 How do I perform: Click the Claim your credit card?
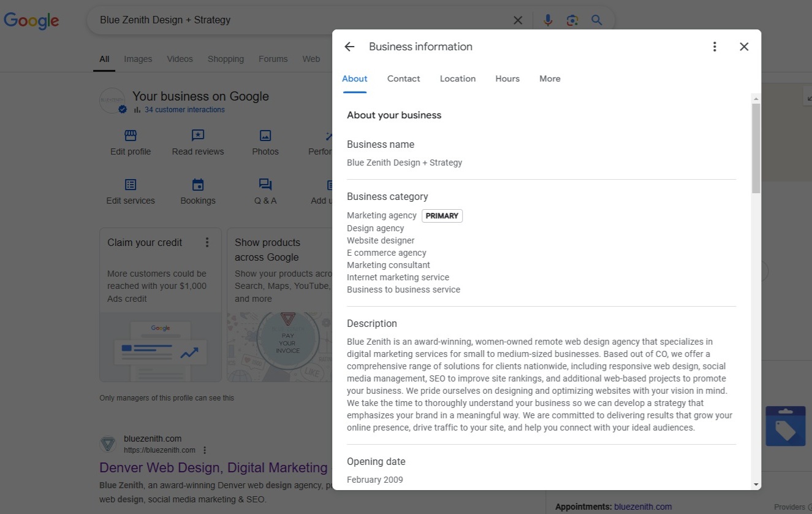(x=161, y=305)
